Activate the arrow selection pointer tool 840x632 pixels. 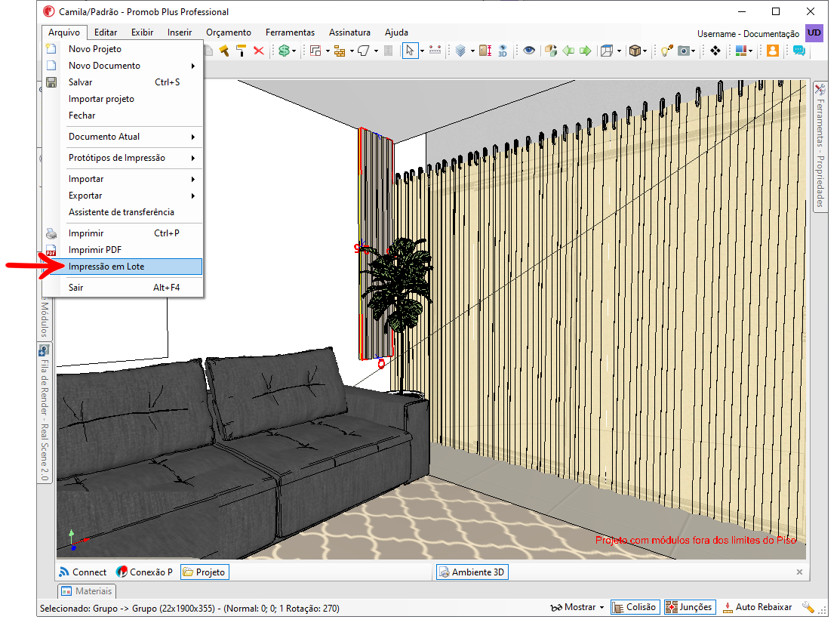[410, 51]
